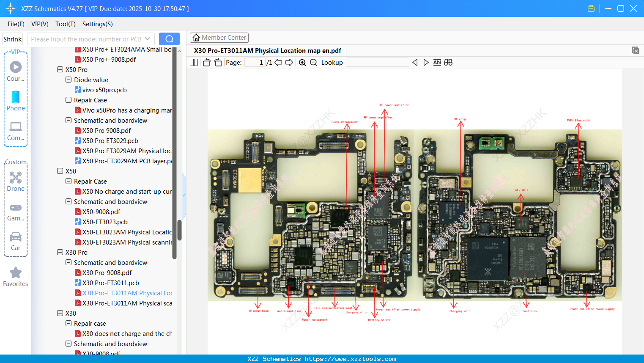
Task: Rotate the page counterclockwise
Action: click(x=206, y=63)
